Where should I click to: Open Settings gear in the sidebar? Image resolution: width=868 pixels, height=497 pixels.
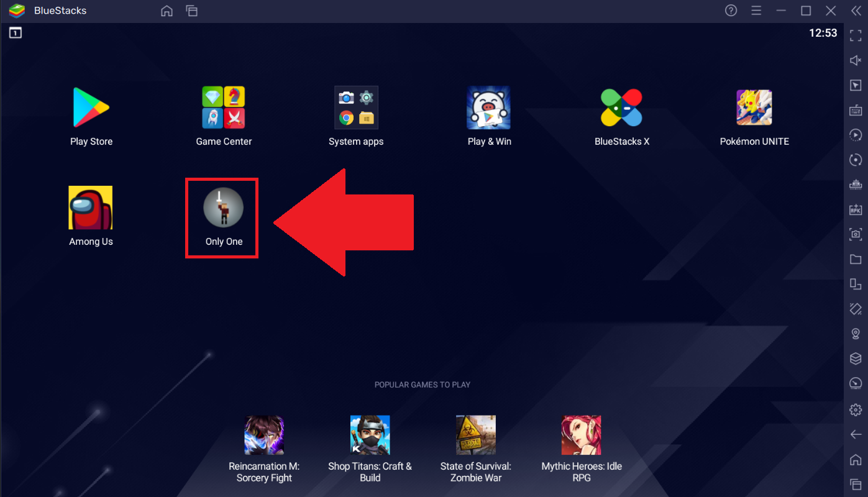(x=856, y=409)
